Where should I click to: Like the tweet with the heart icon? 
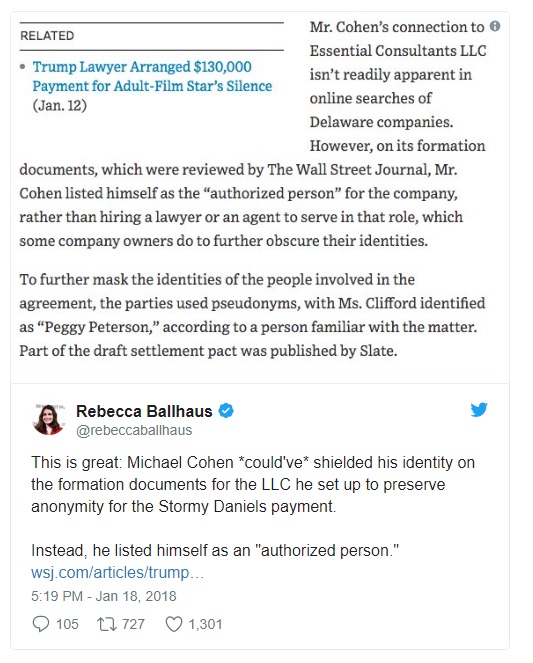174,624
